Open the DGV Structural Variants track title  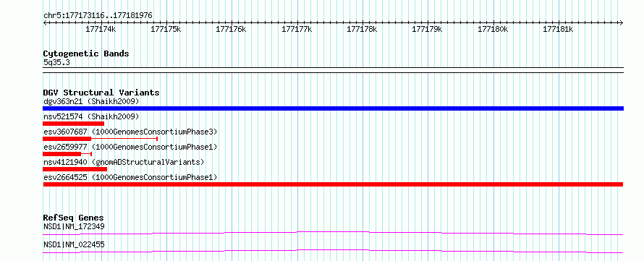point(101,93)
